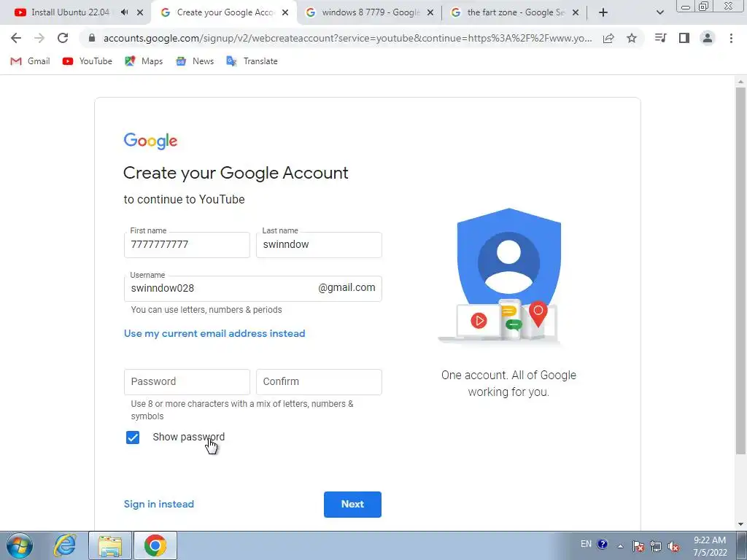Click the Confirm password field
The height and width of the screenshot is (560, 747).
tap(319, 382)
